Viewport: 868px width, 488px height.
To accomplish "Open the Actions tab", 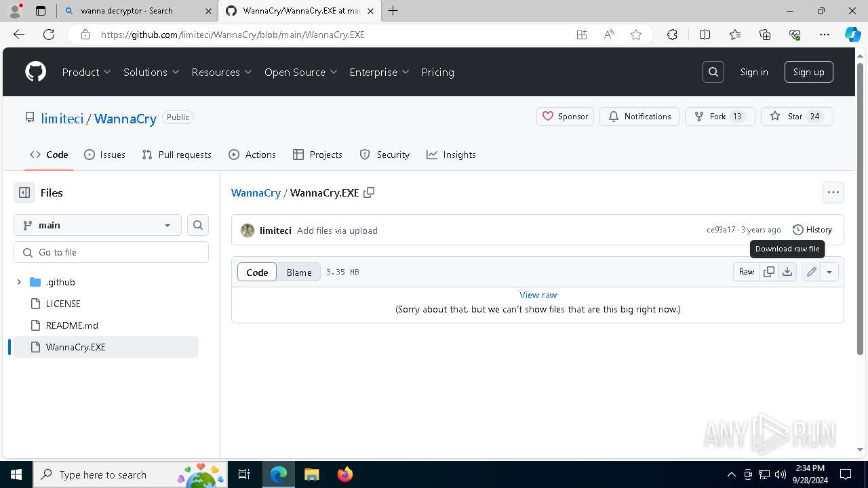I will click(x=252, y=155).
